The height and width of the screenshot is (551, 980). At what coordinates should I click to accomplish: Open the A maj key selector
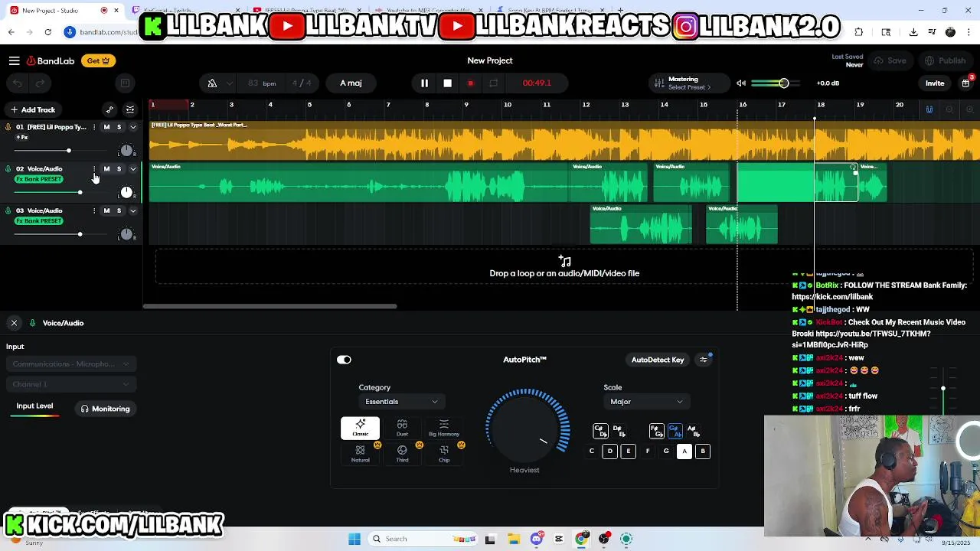tap(351, 83)
